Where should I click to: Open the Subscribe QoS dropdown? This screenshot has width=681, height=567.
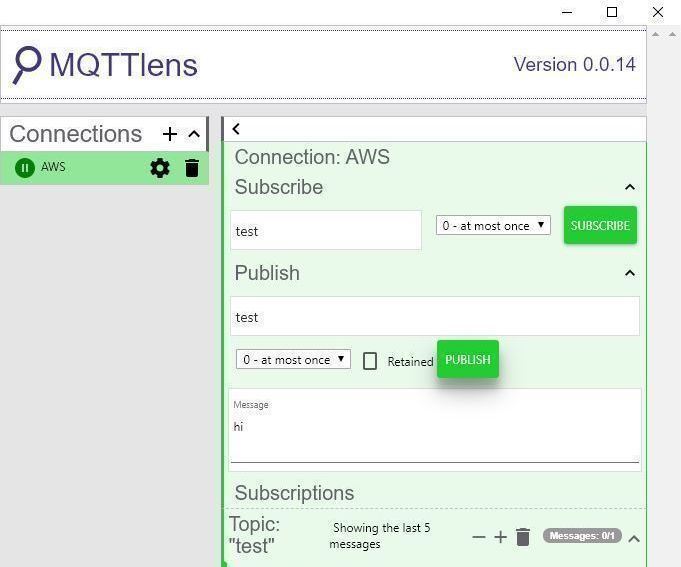point(493,225)
